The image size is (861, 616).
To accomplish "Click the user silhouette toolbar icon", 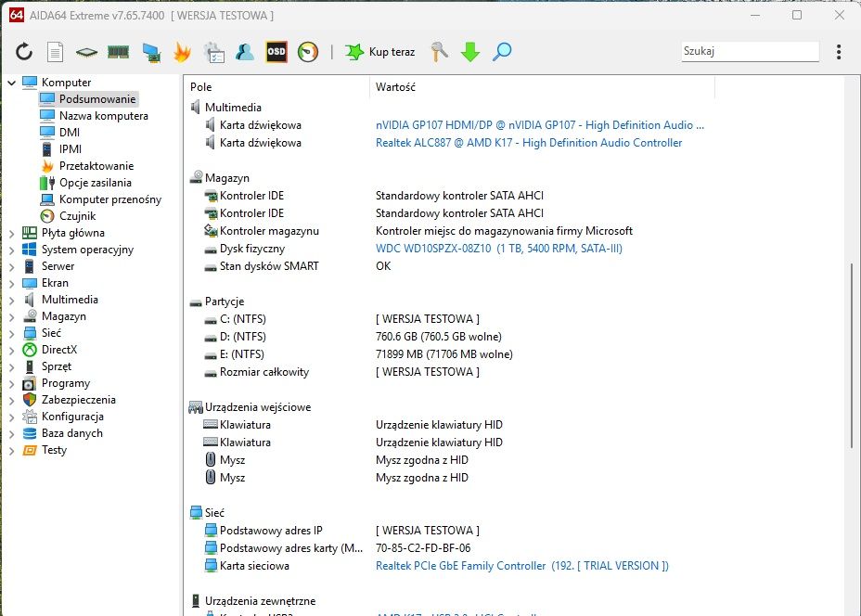I will coord(245,52).
